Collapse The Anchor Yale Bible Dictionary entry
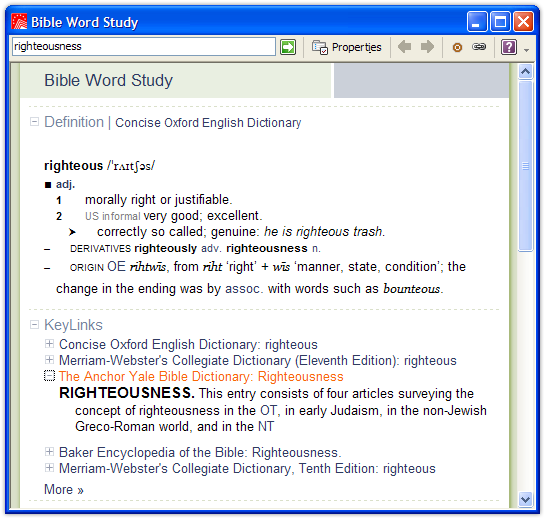Screen dimensions: 545x519 tap(49, 376)
